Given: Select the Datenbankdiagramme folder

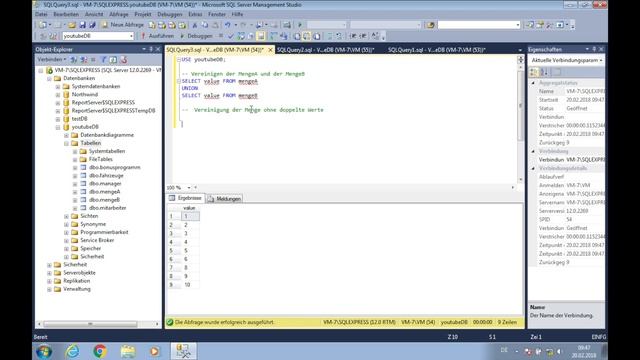Looking at the screenshot, I should (x=107, y=135).
